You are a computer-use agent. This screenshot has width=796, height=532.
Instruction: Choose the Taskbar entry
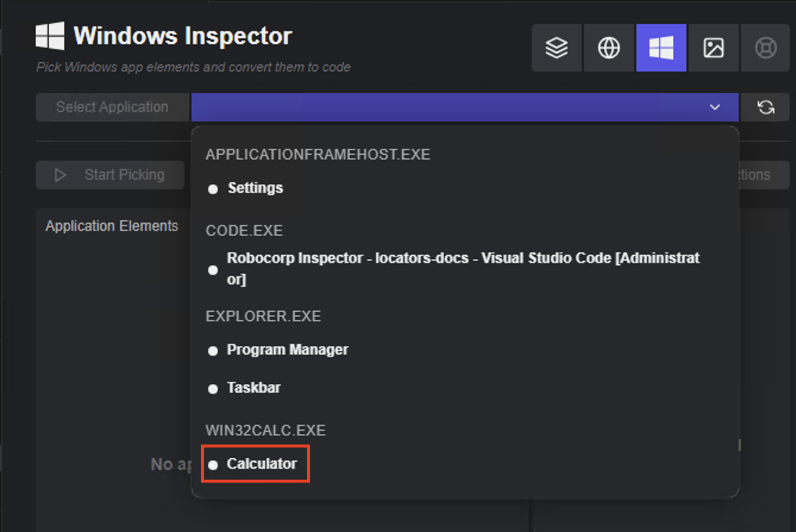(253, 388)
